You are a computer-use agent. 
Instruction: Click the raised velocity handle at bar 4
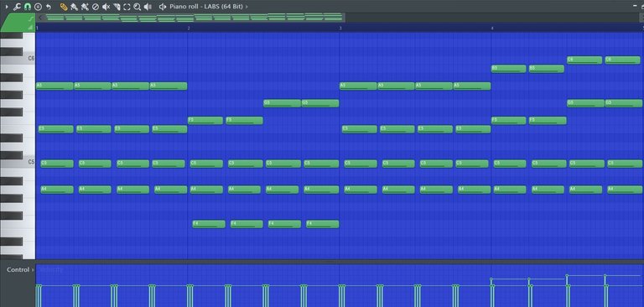tap(491, 279)
